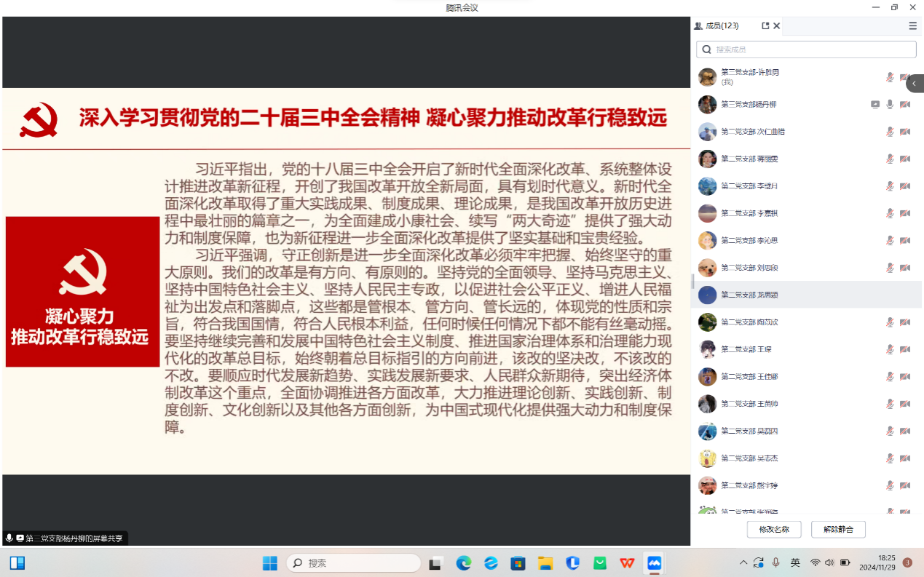Image resolution: width=924 pixels, height=577 pixels.
Task: Click the muted mic icon beside 吴志杰
Action: pyautogui.click(x=890, y=458)
